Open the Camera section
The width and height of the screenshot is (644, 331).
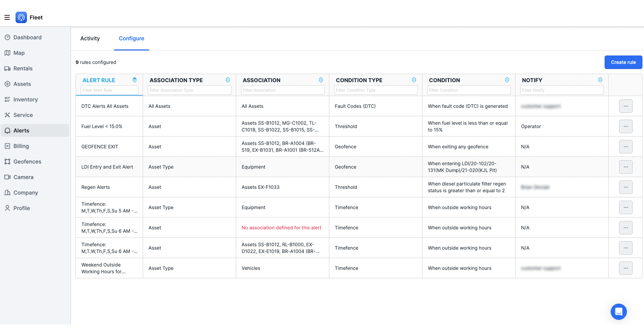pyautogui.click(x=23, y=177)
